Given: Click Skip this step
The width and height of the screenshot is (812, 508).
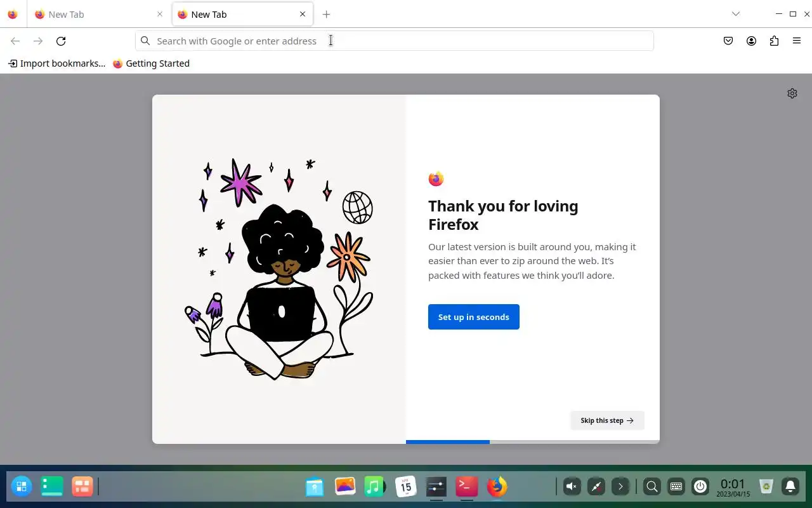Looking at the screenshot, I should point(607,420).
